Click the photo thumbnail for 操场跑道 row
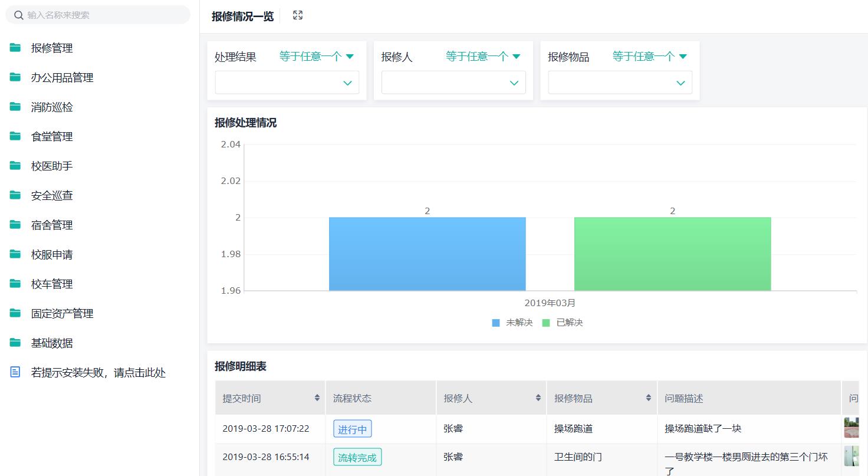 (851, 428)
